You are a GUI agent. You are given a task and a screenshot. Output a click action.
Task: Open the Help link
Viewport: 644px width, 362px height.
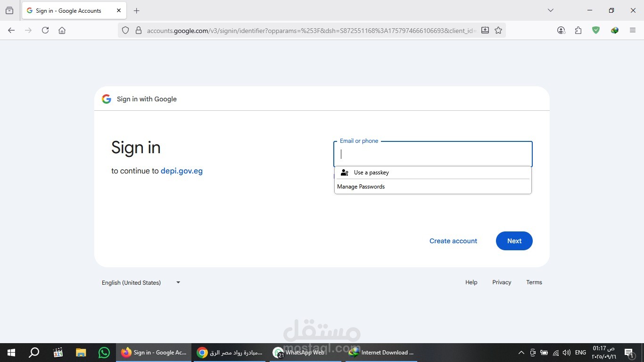pyautogui.click(x=471, y=282)
